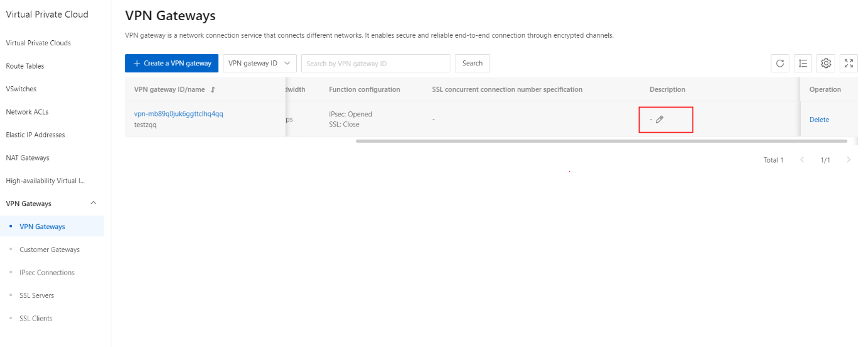Edit the description with the pencil icon
Screen dimensions: 868x347
659,120
